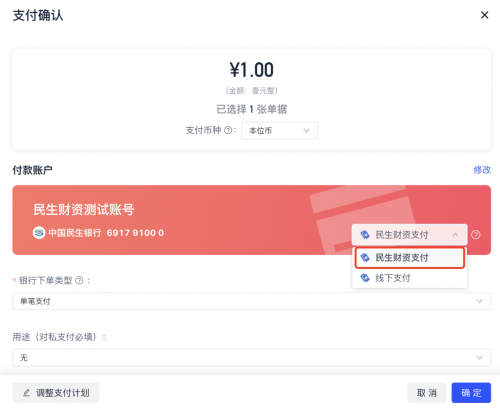The image size is (500, 408).
Task: Click the help icon beside 支付币种
Action: (228, 130)
